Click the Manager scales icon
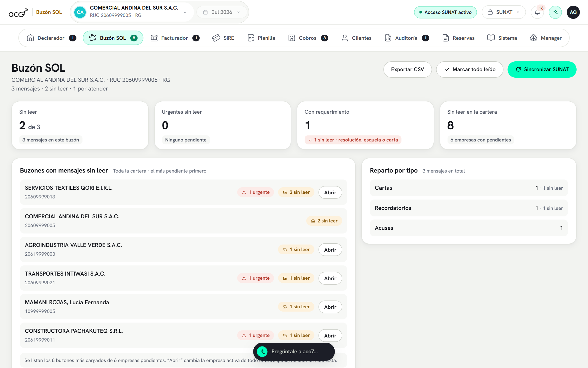Image resolution: width=588 pixels, height=368 pixels. [533, 38]
